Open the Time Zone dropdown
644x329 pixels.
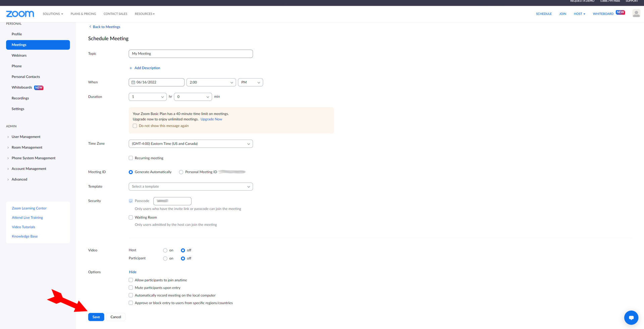point(191,144)
